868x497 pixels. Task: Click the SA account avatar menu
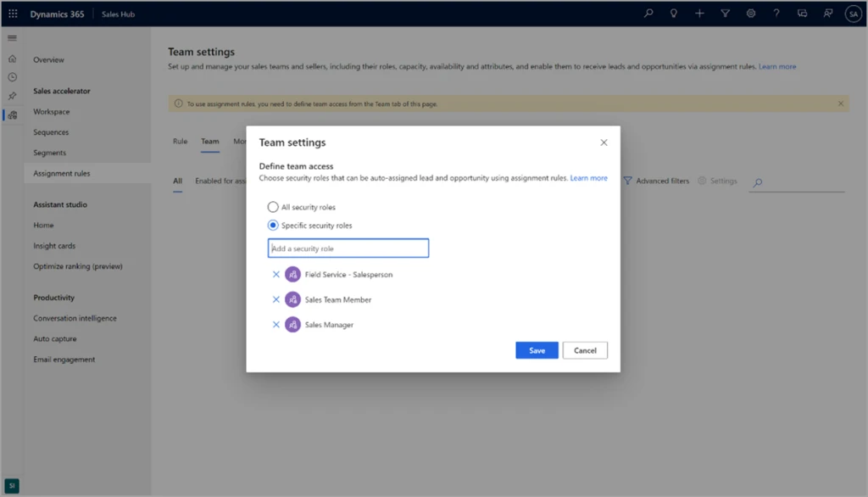pos(854,14)
